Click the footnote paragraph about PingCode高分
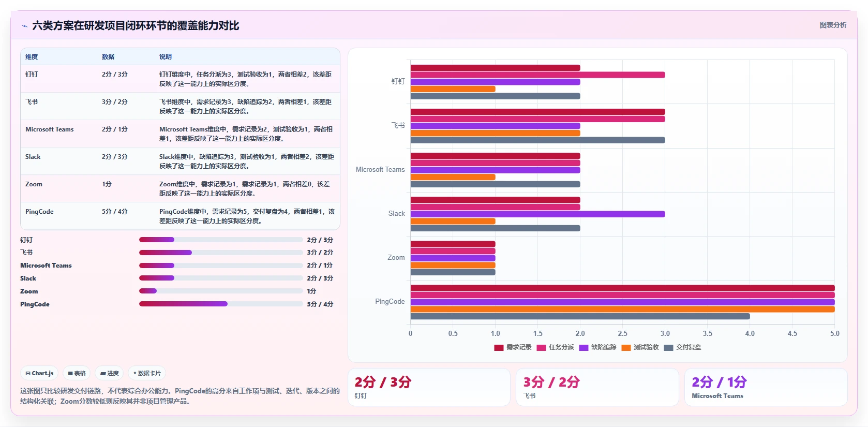This screenshot has width=868, height=427. pyautogui.click(x=180, y=396)
